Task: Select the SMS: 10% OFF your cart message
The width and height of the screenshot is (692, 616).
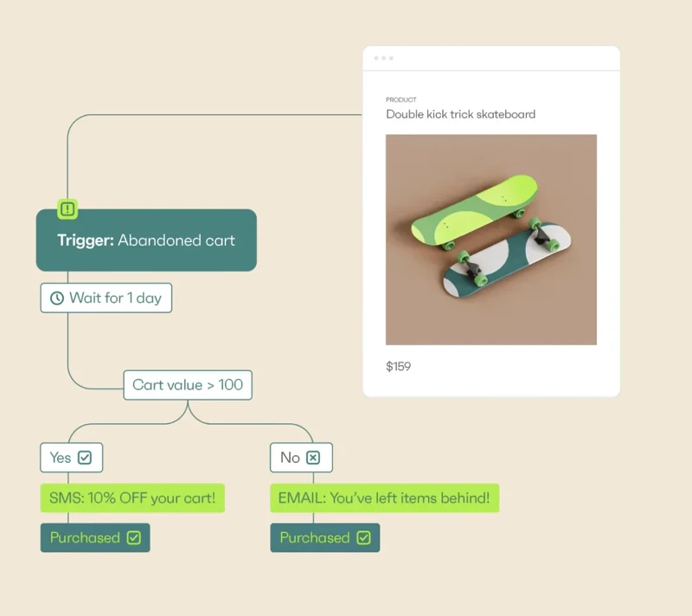Action: pos(131,497)
